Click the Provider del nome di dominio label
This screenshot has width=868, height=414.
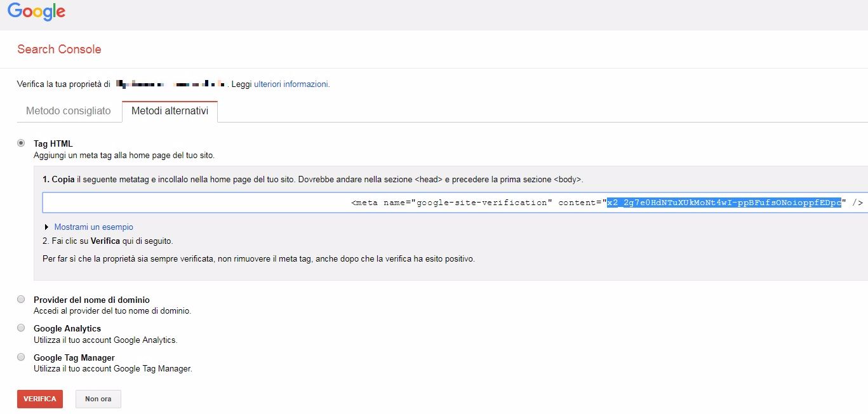[91, 300]
